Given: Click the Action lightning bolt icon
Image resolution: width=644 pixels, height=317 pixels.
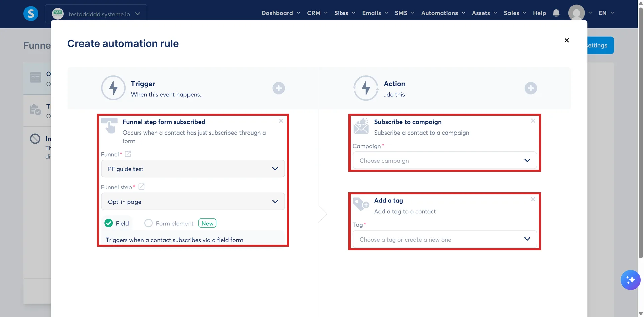Looking at the screenshot, I should coord(366,88).
